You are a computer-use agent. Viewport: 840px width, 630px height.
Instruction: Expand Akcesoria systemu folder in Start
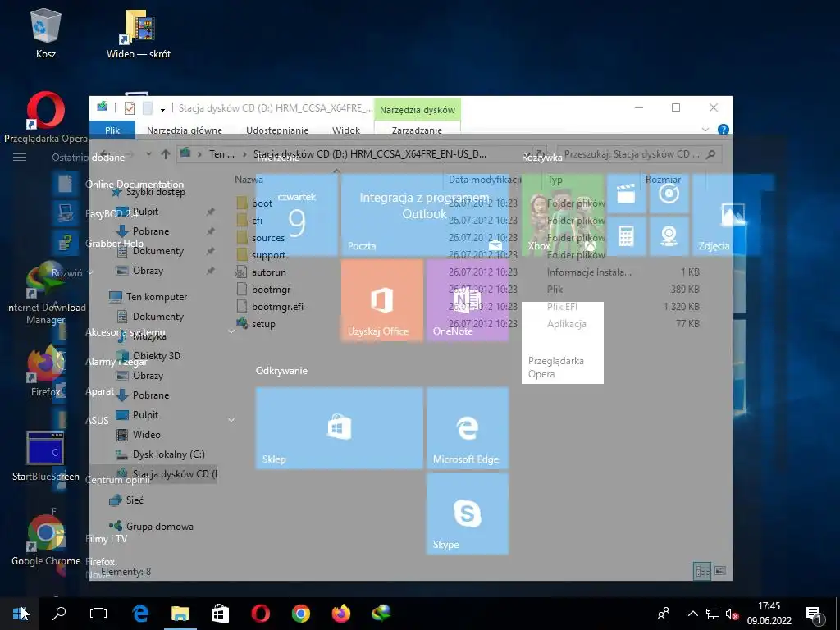click(161, 332)
